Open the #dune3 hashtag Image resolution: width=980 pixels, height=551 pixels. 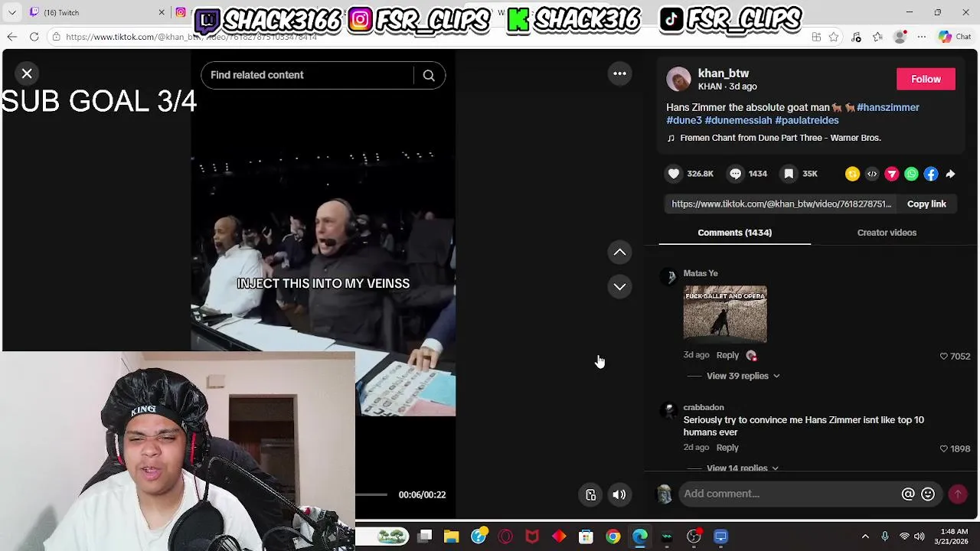click(684, 120)
